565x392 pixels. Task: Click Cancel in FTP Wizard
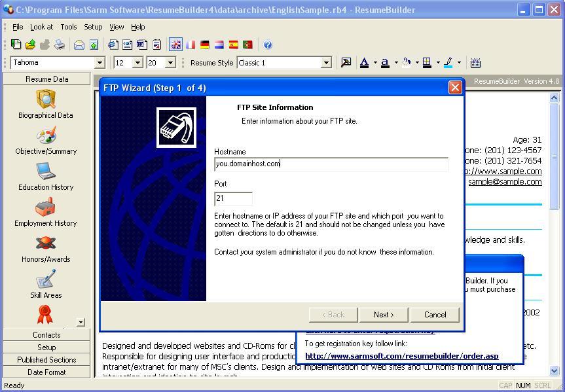coord(435,315)
